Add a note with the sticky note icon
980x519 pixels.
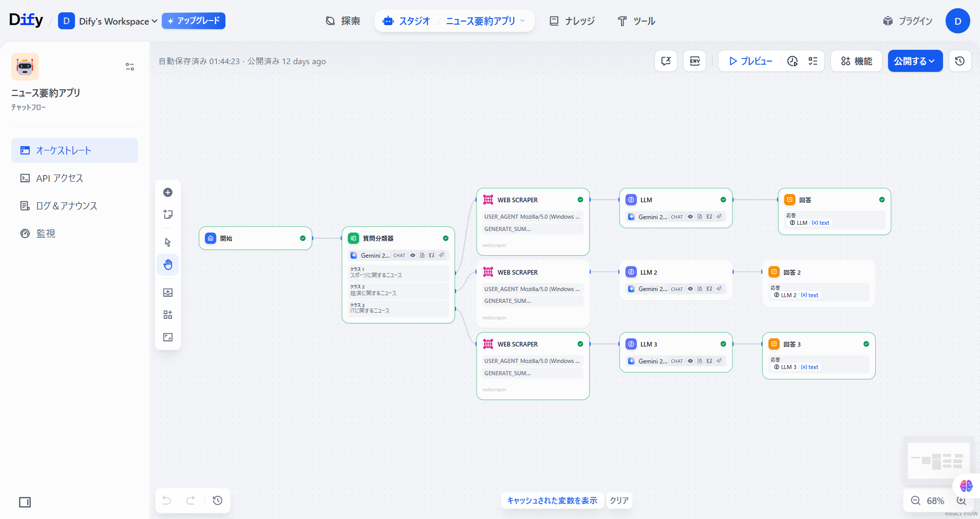(168, 215)
